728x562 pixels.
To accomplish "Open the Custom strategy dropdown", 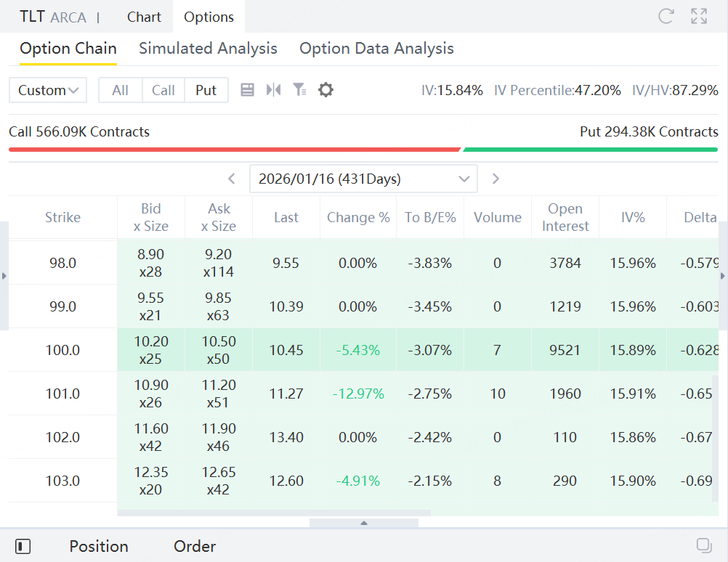I will [x=48, y=90].
